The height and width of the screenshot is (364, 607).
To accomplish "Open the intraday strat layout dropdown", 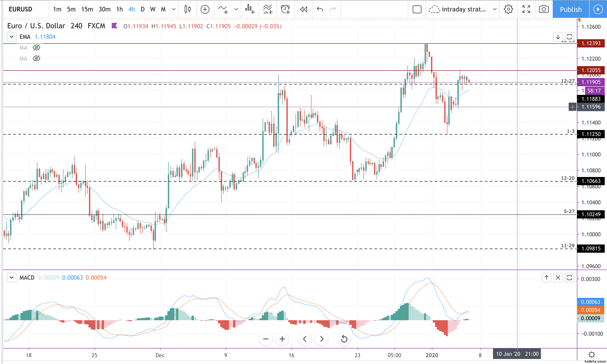I will click(495, 9).
